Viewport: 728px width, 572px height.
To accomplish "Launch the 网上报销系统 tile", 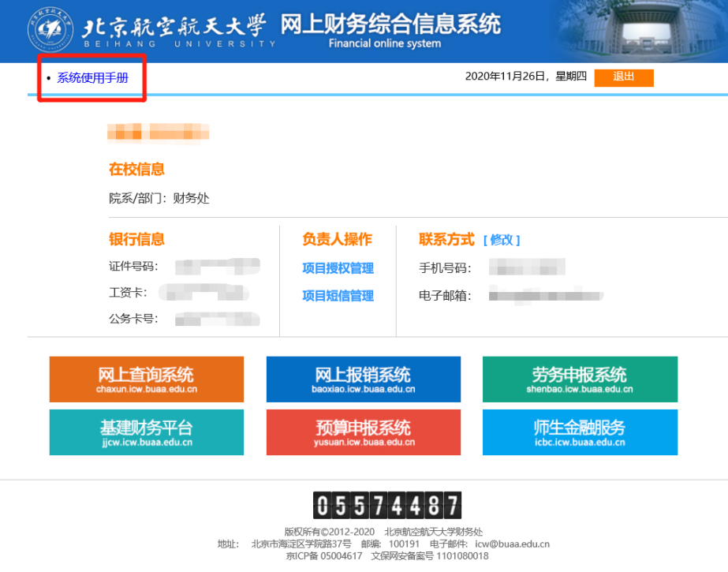I will pos(363,379).
